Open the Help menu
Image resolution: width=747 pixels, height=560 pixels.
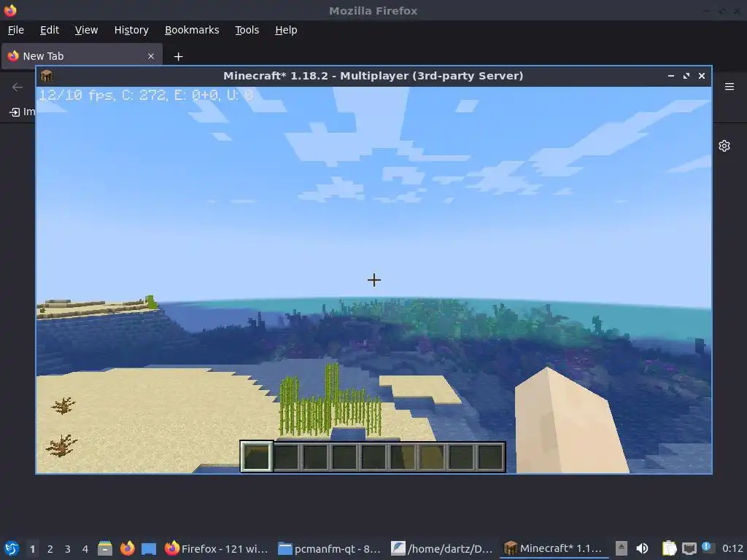tap(286, 30)
